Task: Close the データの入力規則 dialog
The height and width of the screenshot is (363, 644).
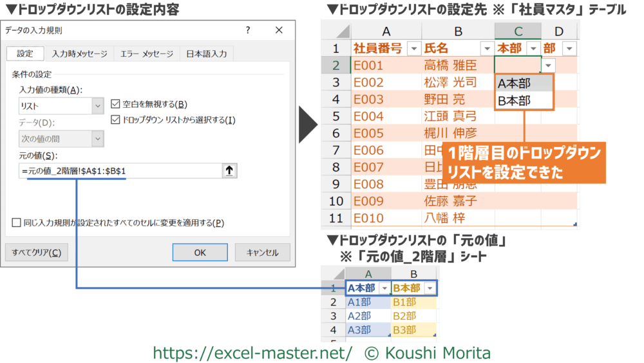Action: (278, 30)
